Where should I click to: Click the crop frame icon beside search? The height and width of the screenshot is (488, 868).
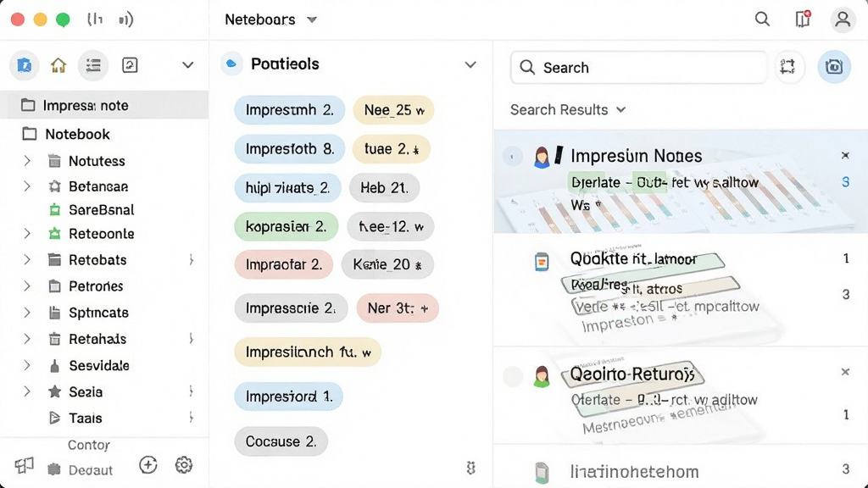[x=787, y=67]
